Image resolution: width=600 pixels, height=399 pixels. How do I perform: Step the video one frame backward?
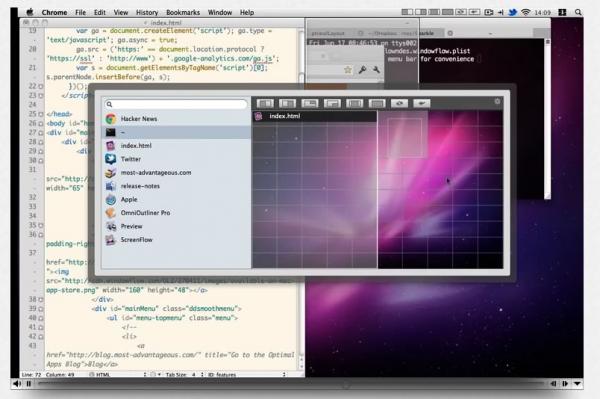click(553, 384)
